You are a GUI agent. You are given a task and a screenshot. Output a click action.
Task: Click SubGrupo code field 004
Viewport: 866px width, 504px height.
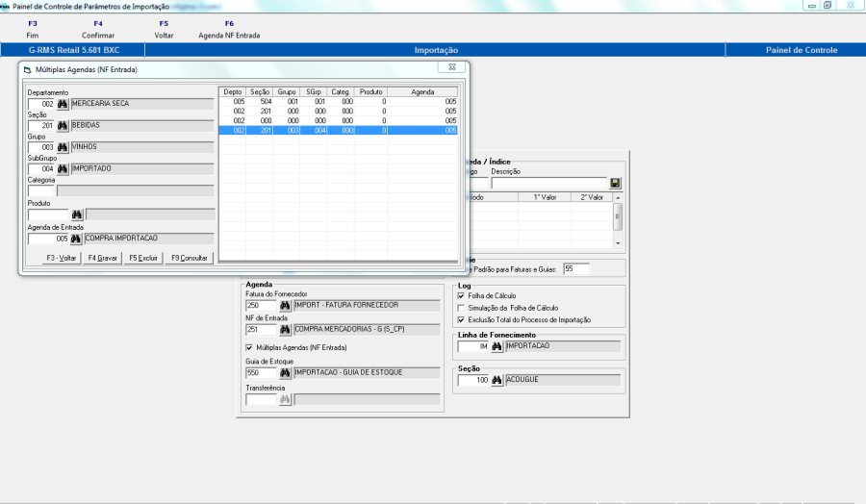tap(41, 169)
